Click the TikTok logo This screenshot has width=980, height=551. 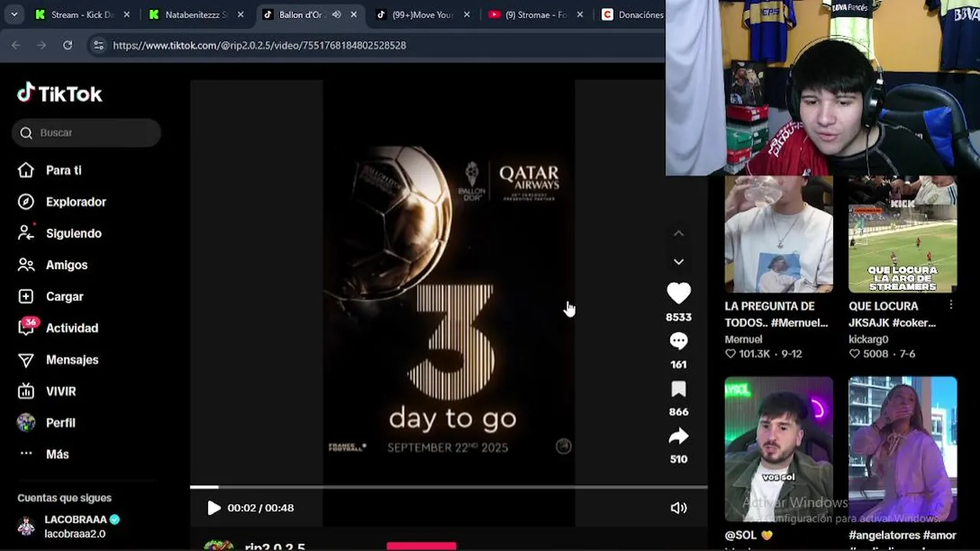pyautogui.click(x=60, y=93)
